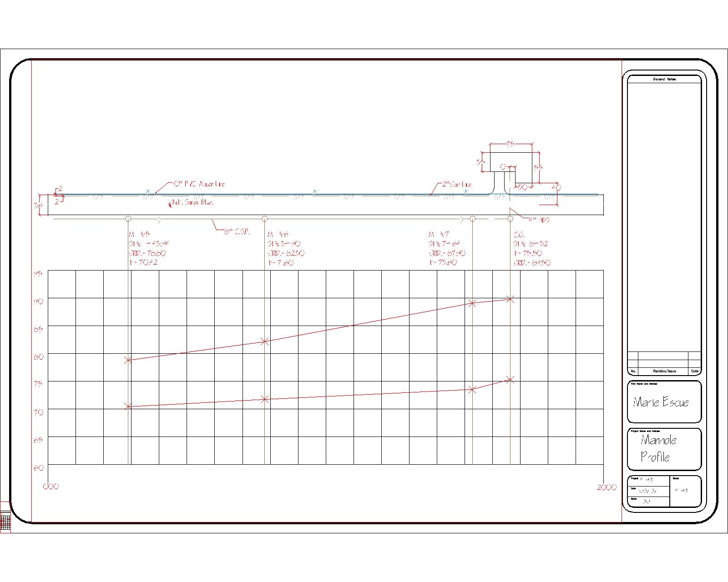The width and height of the screenshot is (728, 582).
Task: Select the cleanout circle in the detail view
Action: pos(503,166)
